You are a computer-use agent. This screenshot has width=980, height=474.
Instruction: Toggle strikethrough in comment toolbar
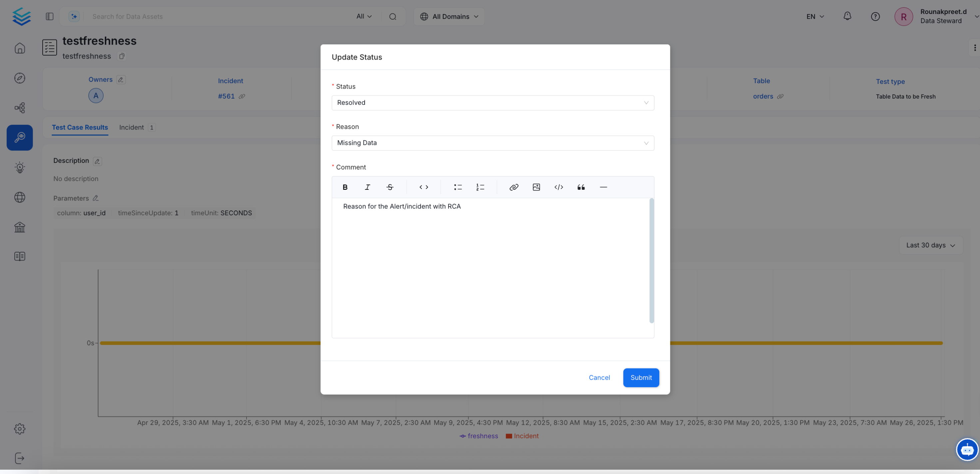(x=390, y=187)
